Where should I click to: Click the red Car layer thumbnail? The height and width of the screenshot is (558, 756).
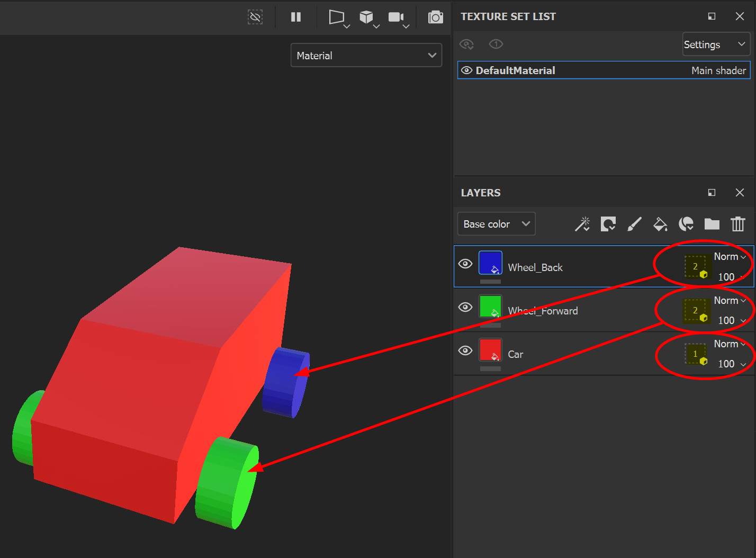click(490, 350)
